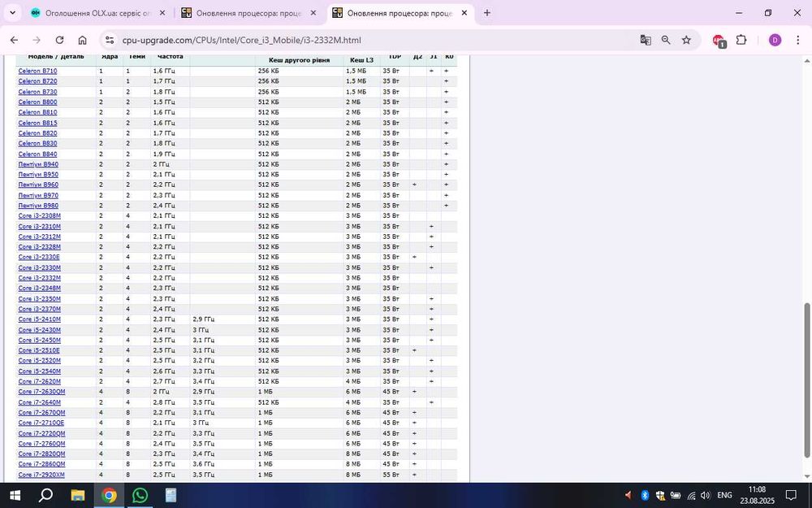Open the Core i3-2330E link
This screenshot has height=508, width=812.
[x=39, y=257]
